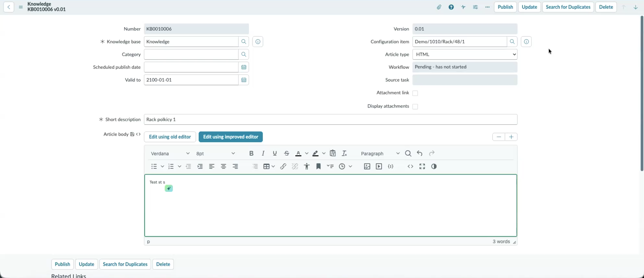The height and width of the screenshot is (278, 644).
Task: Expand the highlight color options arrow
Action: pyautogui.click(x=324, y=153)
